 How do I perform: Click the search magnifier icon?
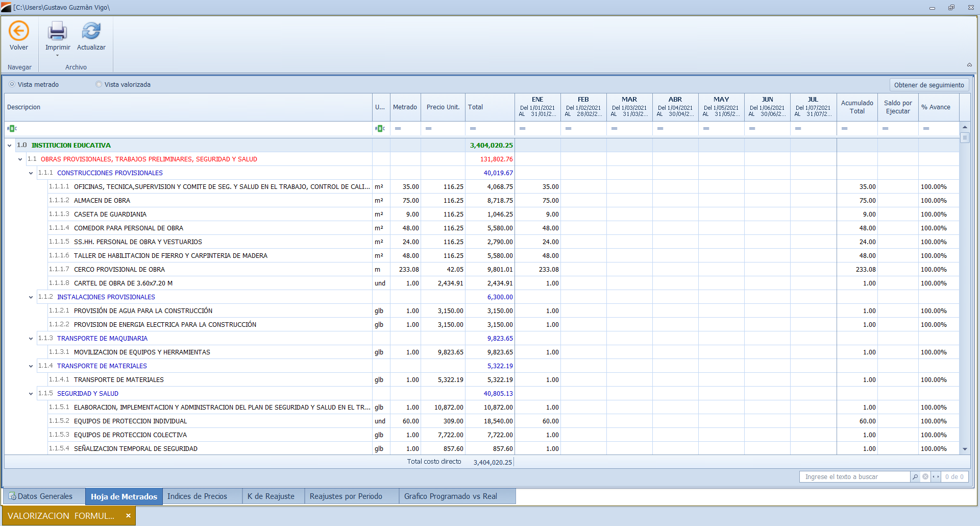915,477
